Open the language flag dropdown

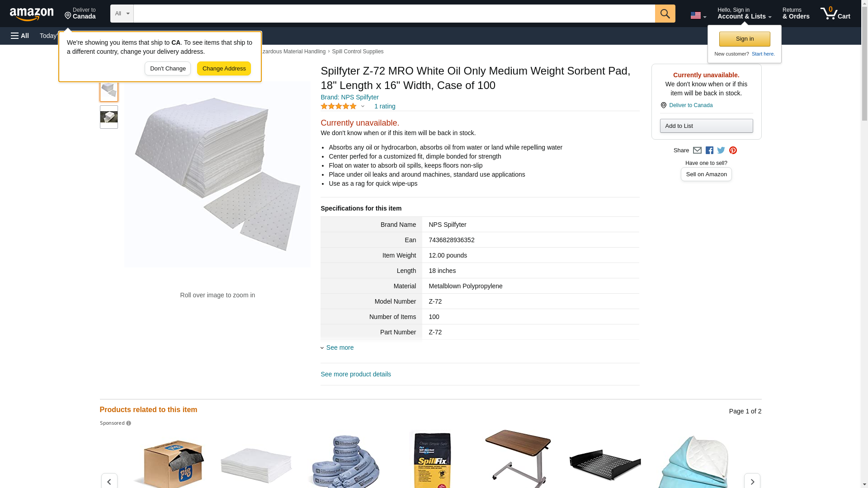coord(698,15)
